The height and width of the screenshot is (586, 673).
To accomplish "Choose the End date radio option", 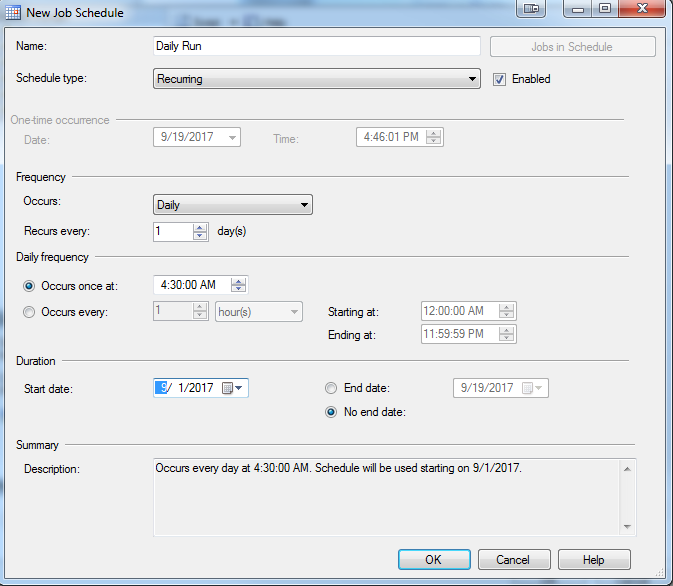I will pos(331,388).
